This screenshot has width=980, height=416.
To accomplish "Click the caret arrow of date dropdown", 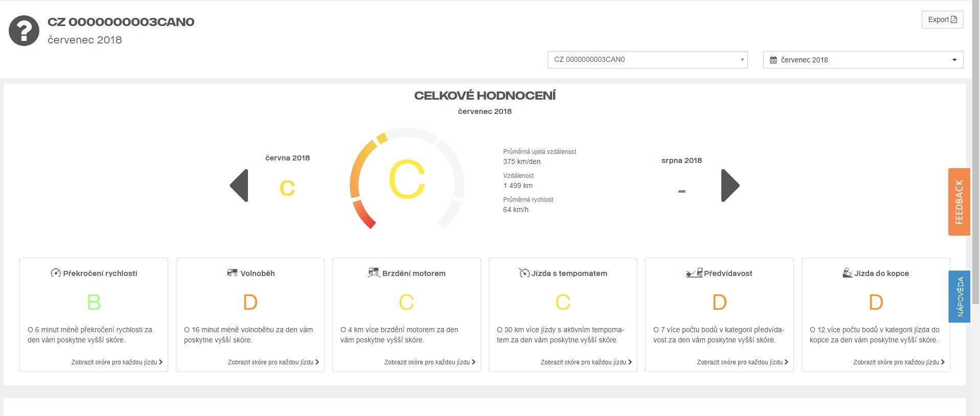I will point(954,60).
